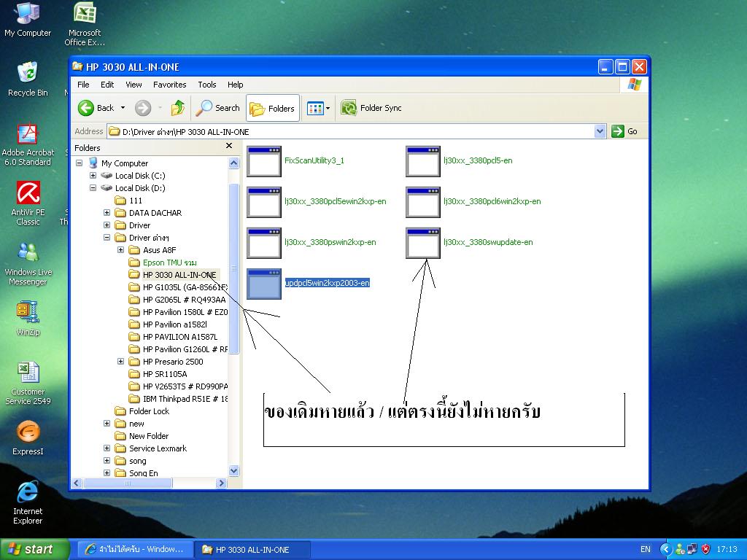
Task: Collapse My Computer tree node
Action: (79, 163)
